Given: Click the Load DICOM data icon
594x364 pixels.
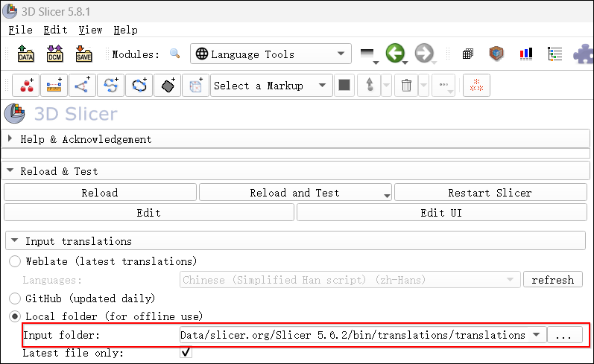Looking at the screenshot, I should pos(54,54).
